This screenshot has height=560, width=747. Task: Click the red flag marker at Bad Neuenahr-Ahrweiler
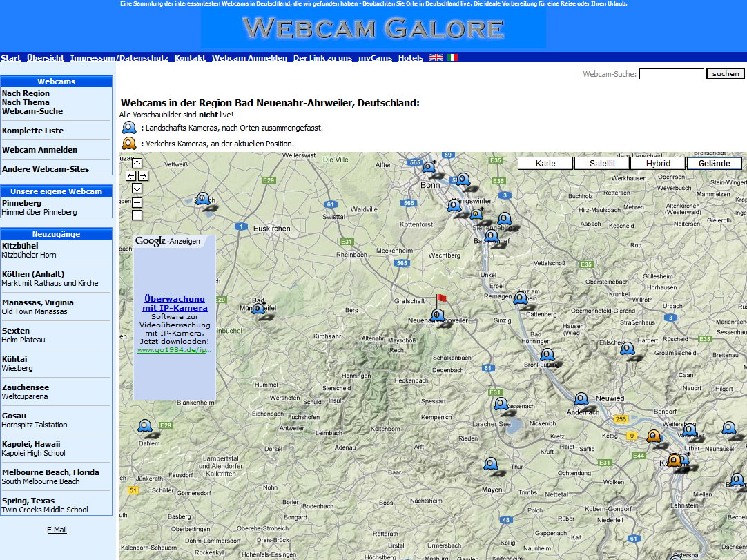coord(440,299)
